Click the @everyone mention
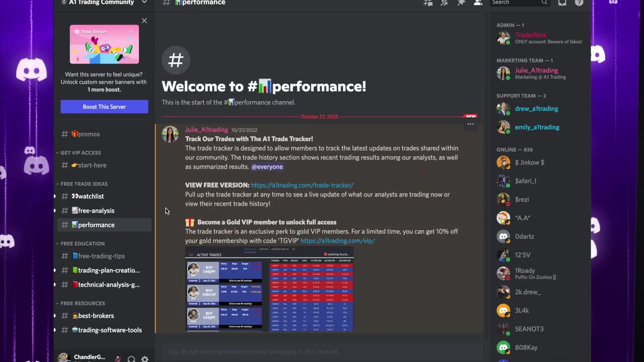This screenshot has width=644, height=362. point(267,167)
